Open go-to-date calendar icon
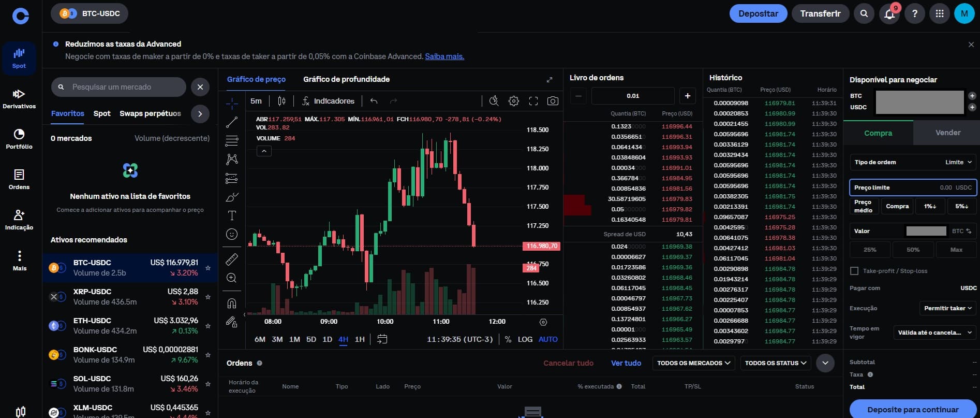 coord(382,339)
